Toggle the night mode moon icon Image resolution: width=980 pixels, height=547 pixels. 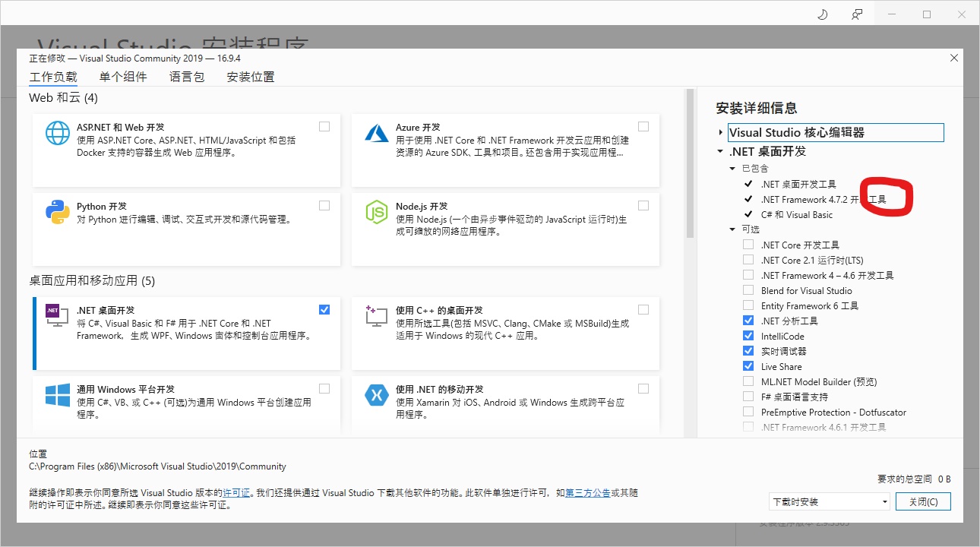[822, 14]
